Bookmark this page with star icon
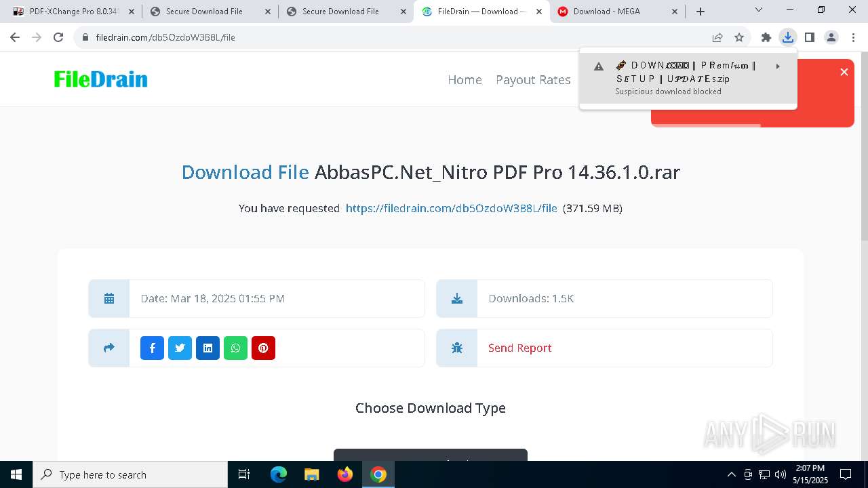 click(x=739, y=37)
